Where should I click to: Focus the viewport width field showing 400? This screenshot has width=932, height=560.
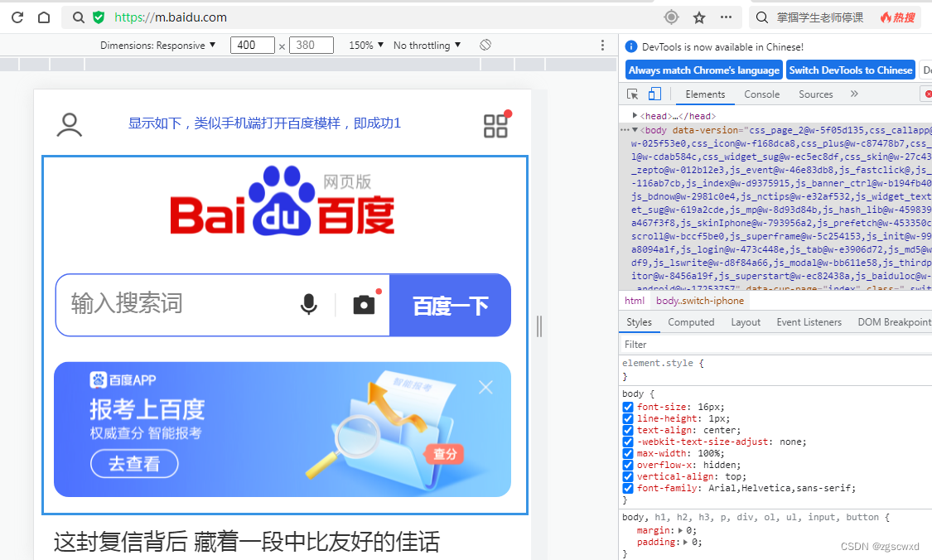point(253,46)
